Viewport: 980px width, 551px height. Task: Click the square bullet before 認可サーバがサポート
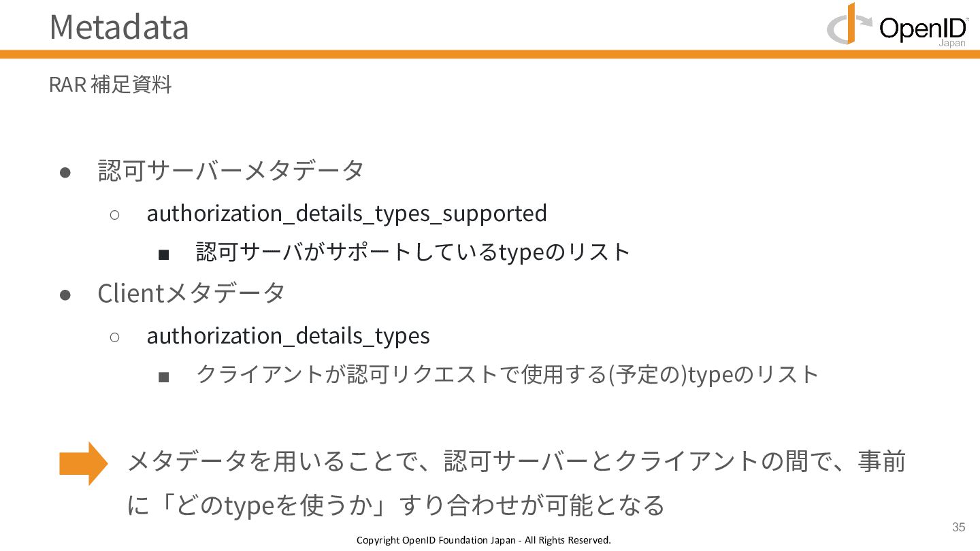pyautogui.click(x=163, y=254)
